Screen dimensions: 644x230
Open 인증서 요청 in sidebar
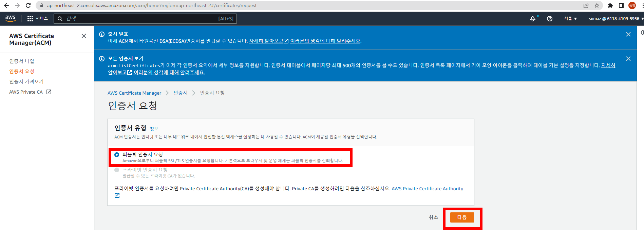coord(22,71)
